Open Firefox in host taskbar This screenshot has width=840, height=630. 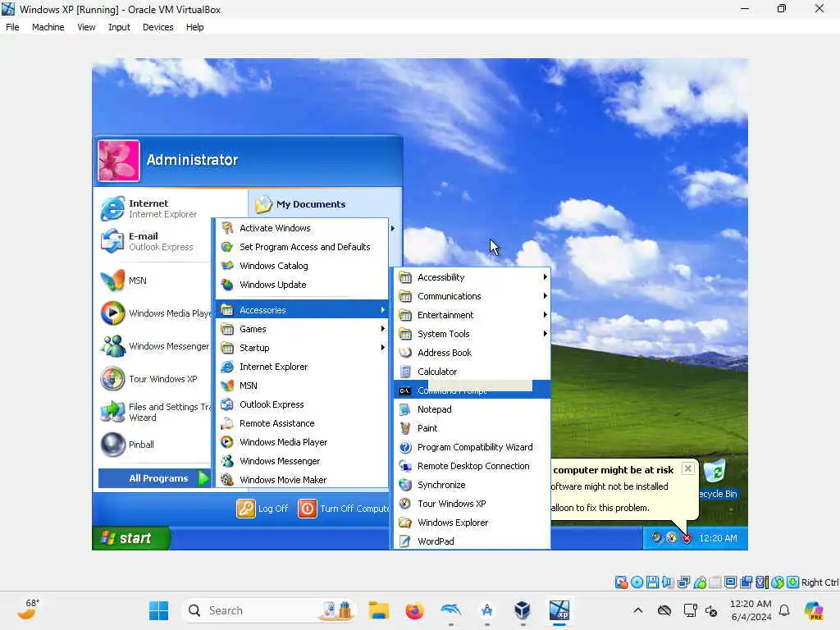pyautogui.click(x=414, y=610)
